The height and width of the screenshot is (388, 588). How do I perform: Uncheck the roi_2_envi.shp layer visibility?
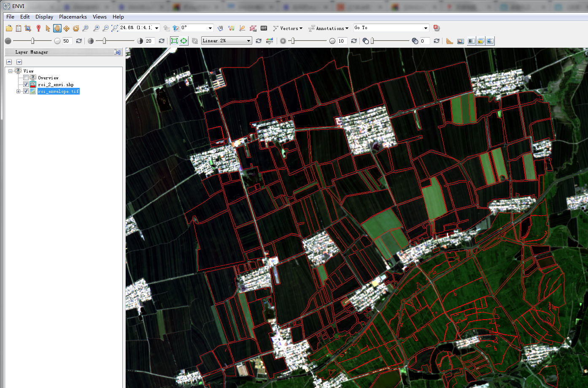(26, 84)
